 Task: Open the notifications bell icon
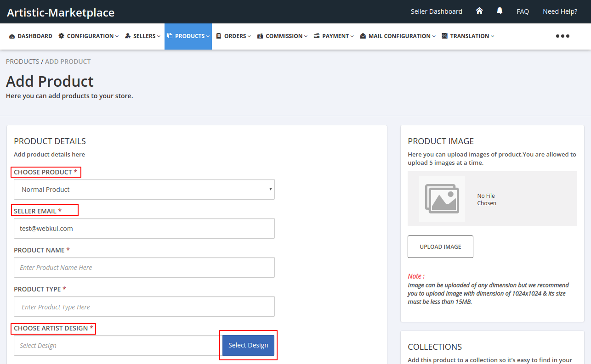pos(500,11)
